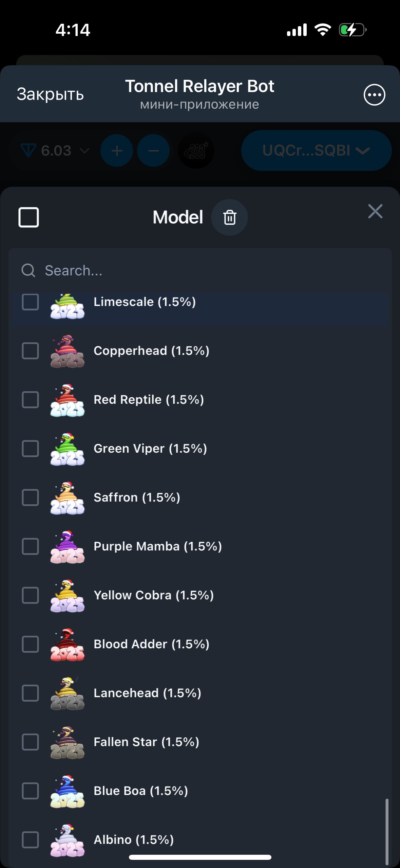The width and height of the screenshot is (400, 868).
Task: Open the three-dots options menu
Action: point(374,95)
